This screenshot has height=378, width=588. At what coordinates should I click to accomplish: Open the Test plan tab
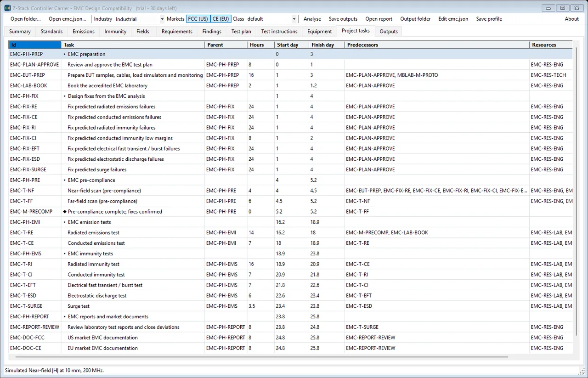pos(241,32)
